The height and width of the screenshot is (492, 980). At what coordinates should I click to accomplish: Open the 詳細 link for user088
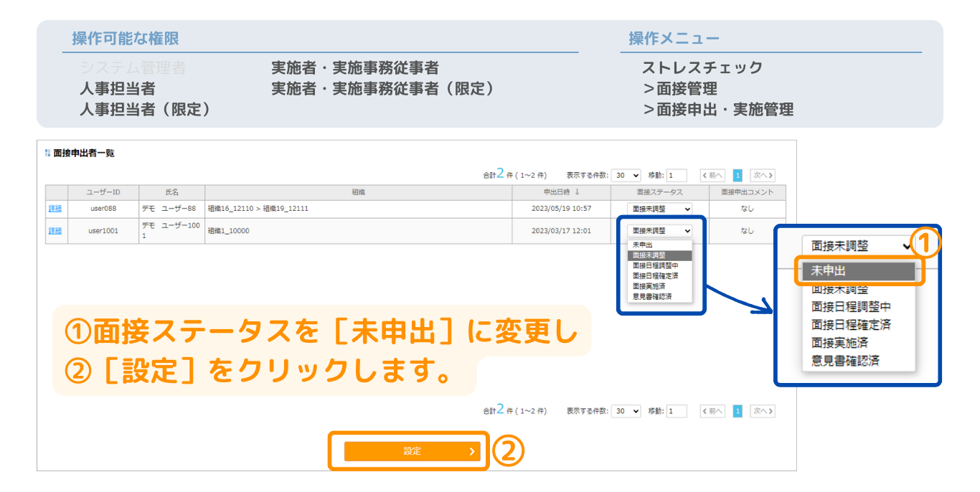pos(55,209)
